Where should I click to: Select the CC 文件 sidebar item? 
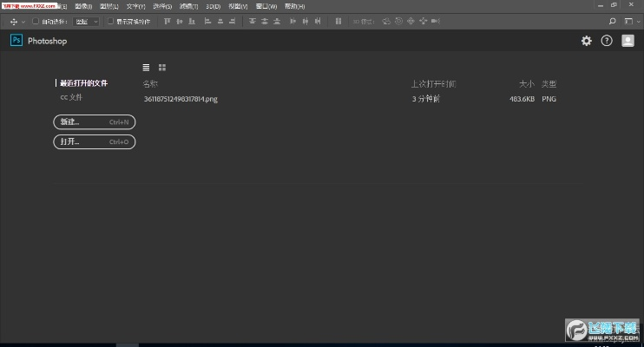click(x=71, y=97)
